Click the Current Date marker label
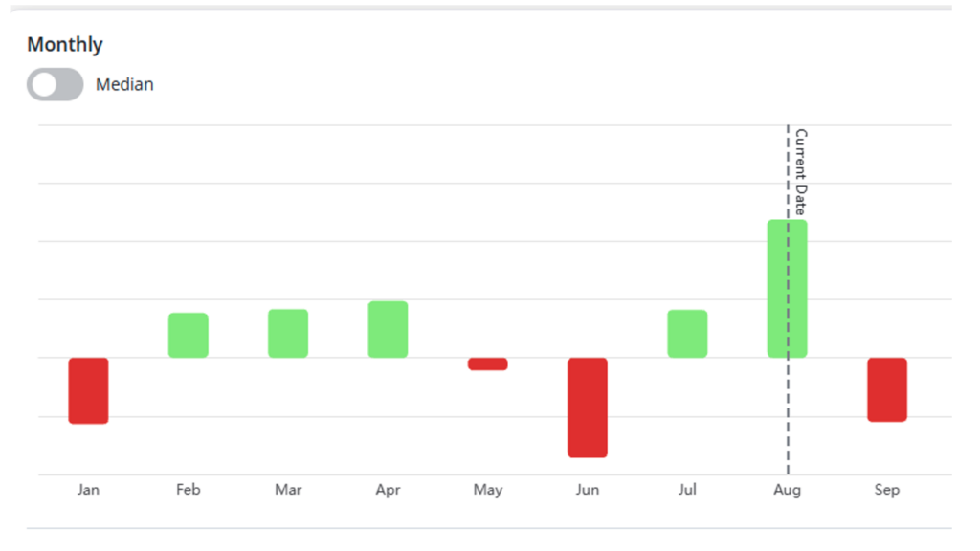This screenshot has height=551, width=980. click(x=801, y=172)
